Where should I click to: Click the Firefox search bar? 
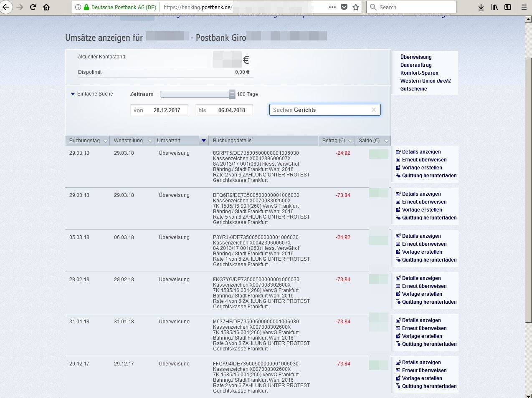[x=411, y=7]
